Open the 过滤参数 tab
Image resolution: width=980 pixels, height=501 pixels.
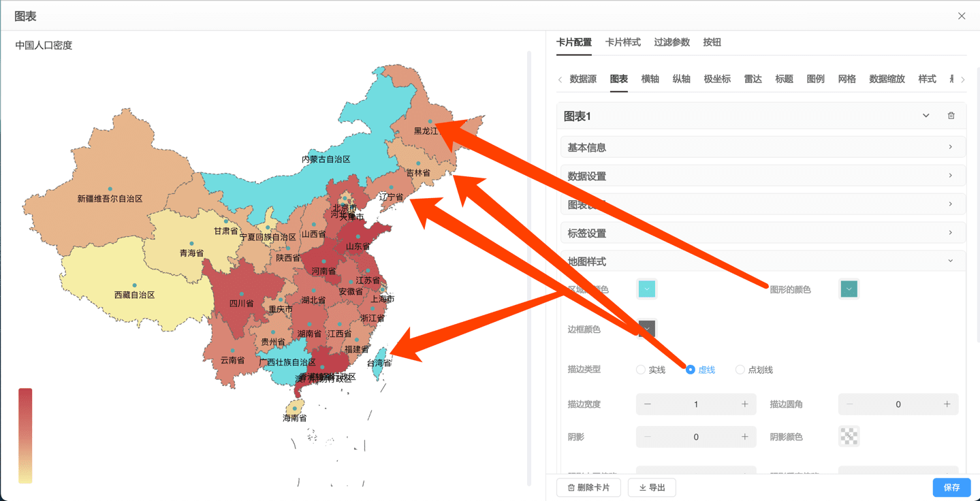tap(672, 42)
